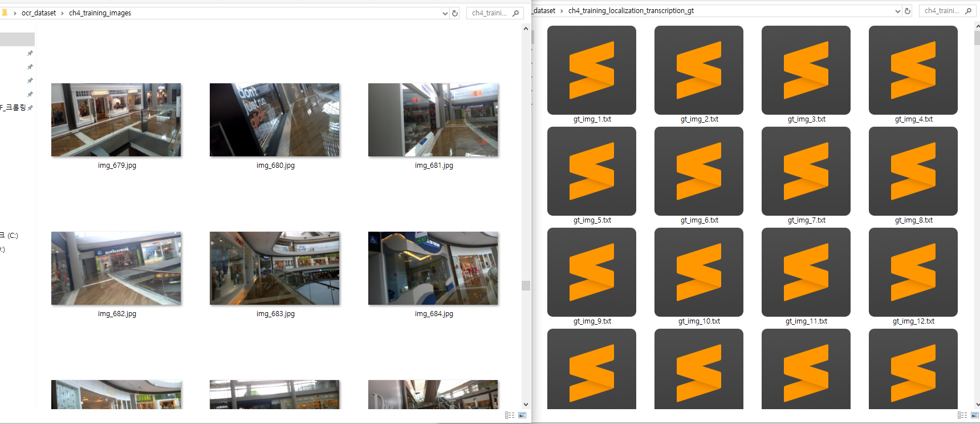Switch right window to details view

click(x=962, y=415)
